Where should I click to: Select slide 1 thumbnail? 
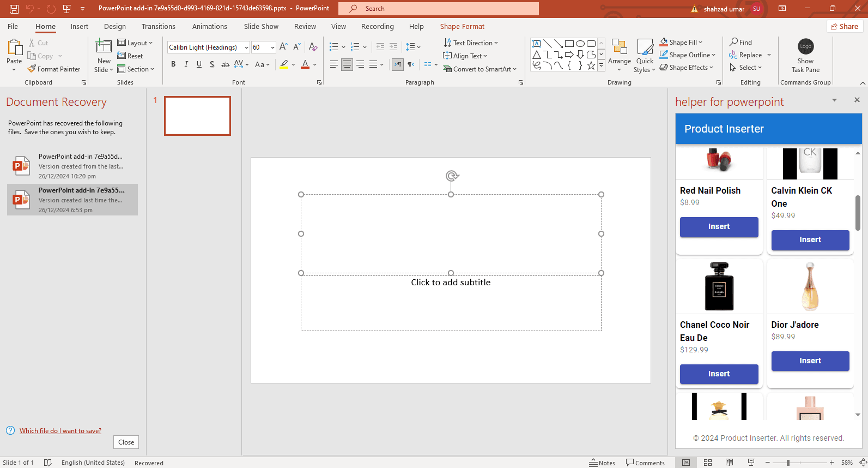(197, 116)
